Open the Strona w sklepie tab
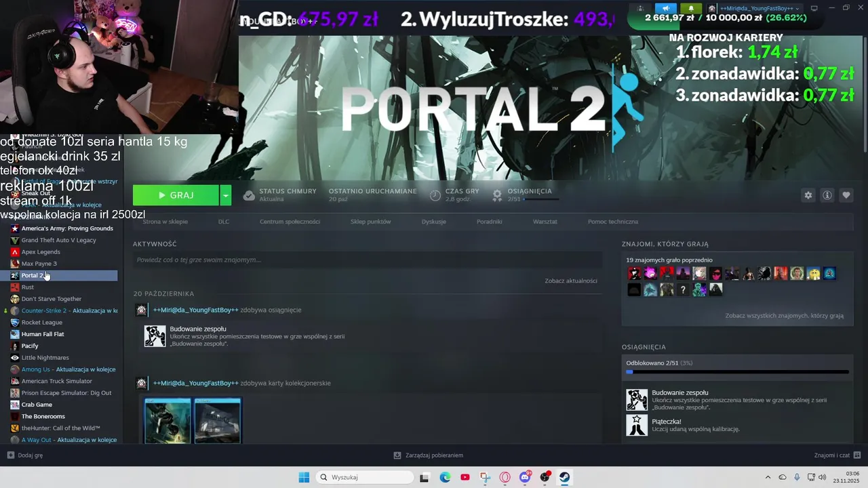This screenshot has width=868, height=488. (x=165, y=222)
